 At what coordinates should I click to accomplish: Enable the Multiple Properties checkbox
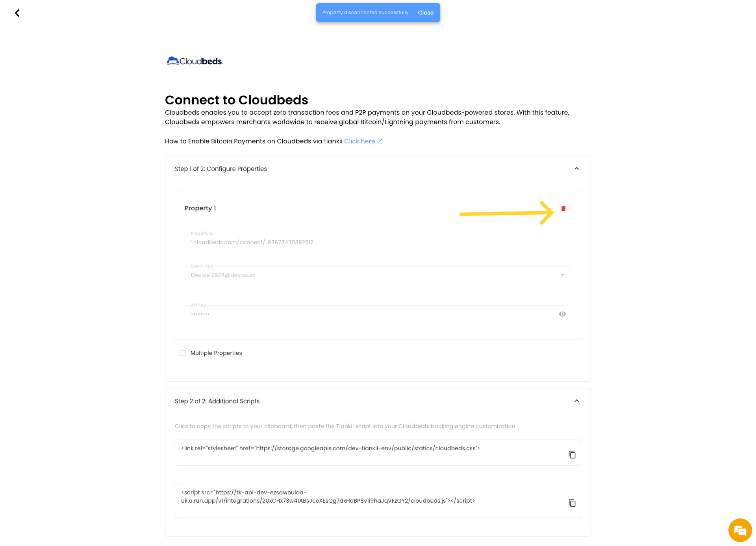pos(183,353)
